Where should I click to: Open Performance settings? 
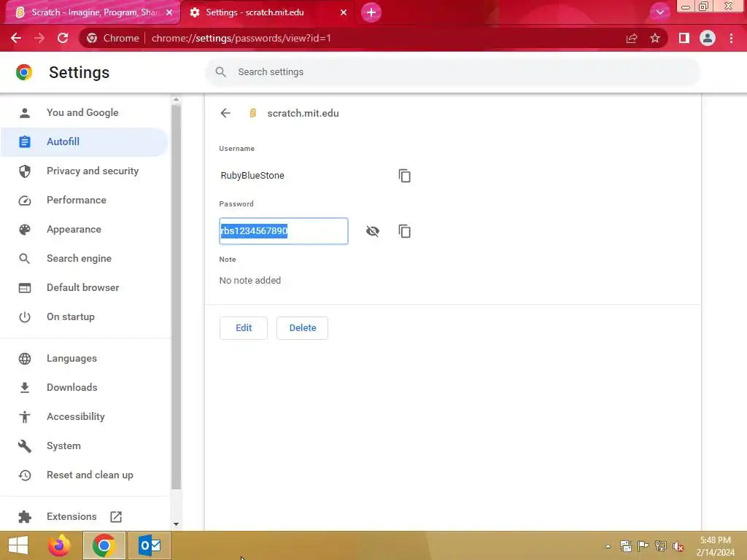pyautogui.click(x=84, y=200)
